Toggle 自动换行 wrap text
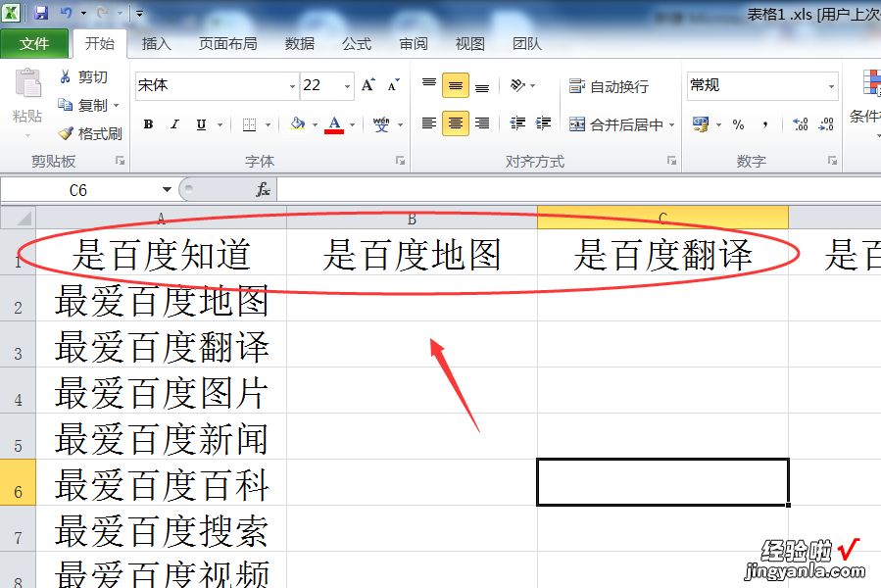Screen dimensions: 881x588 tap(610, 86)
